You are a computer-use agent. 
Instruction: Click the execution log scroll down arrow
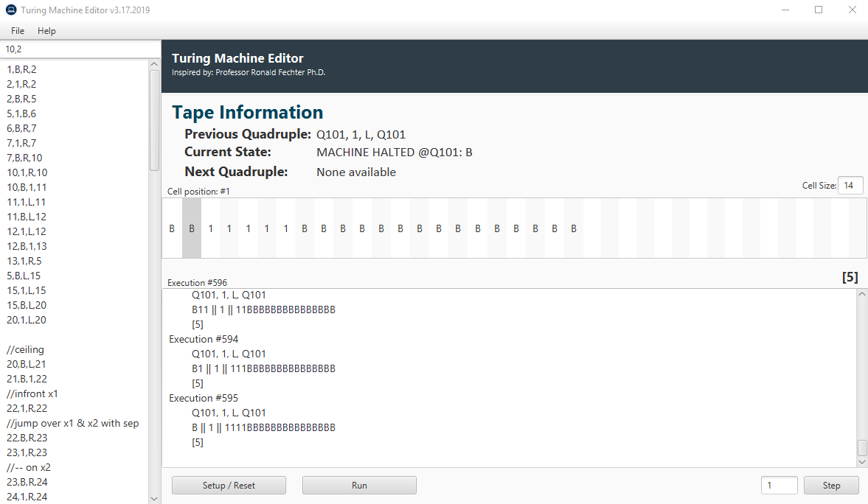pyautogui.click(x=862, y=461)
